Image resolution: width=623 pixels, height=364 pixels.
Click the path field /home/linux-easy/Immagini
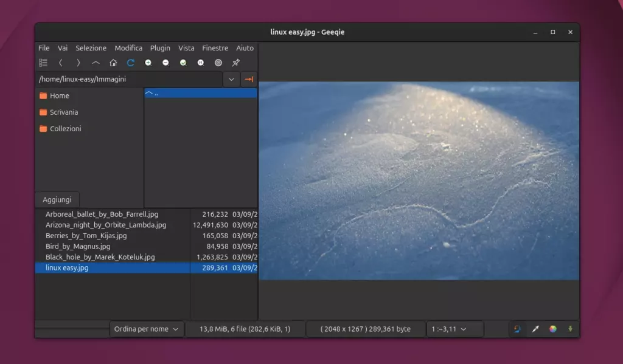click(x=130, y=80)
